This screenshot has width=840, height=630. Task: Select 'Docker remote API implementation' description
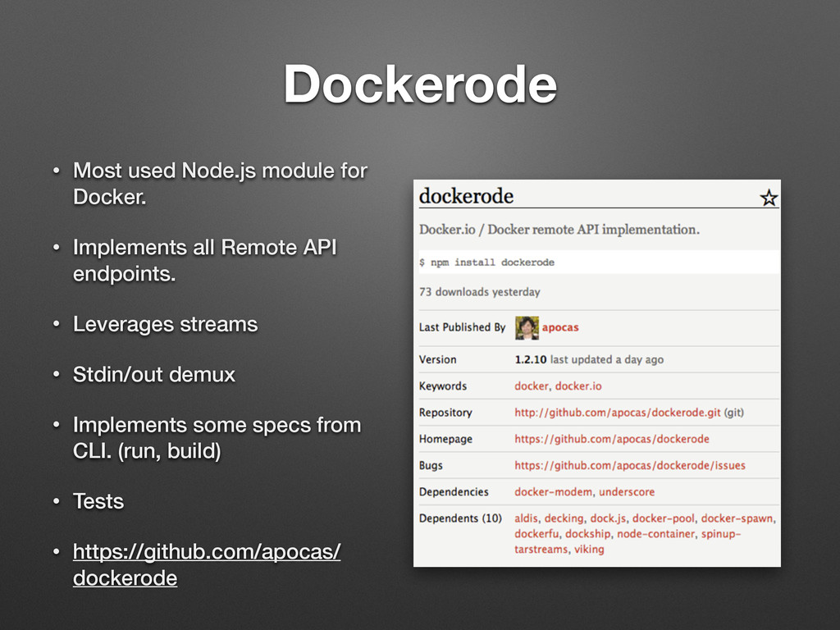point(559,230)
